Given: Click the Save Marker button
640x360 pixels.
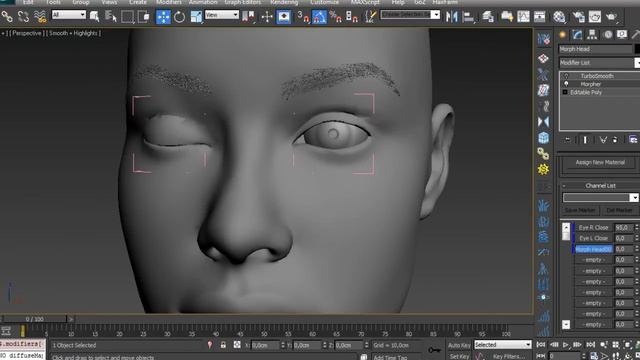Looking at the screenshot, I should (580, 210).
